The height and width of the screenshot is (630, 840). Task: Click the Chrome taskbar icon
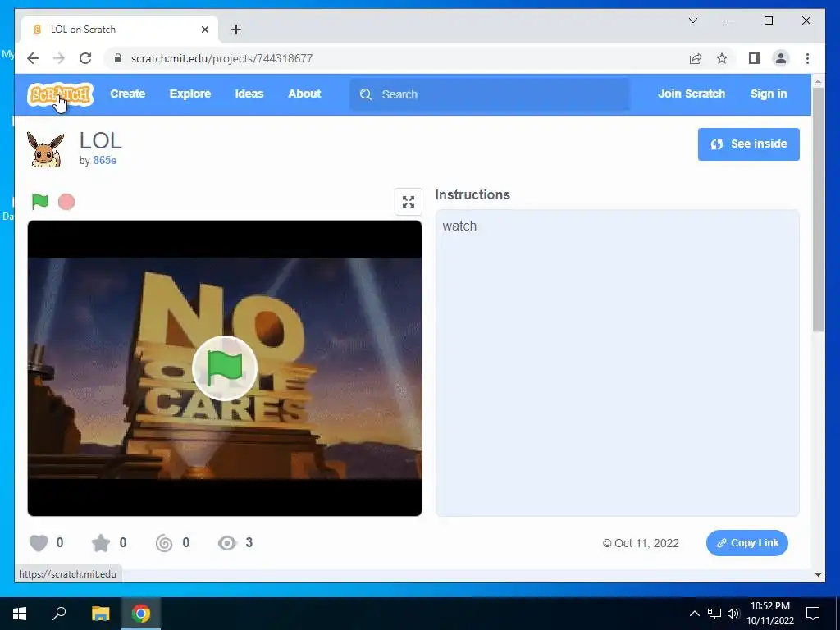pos(141,614)
